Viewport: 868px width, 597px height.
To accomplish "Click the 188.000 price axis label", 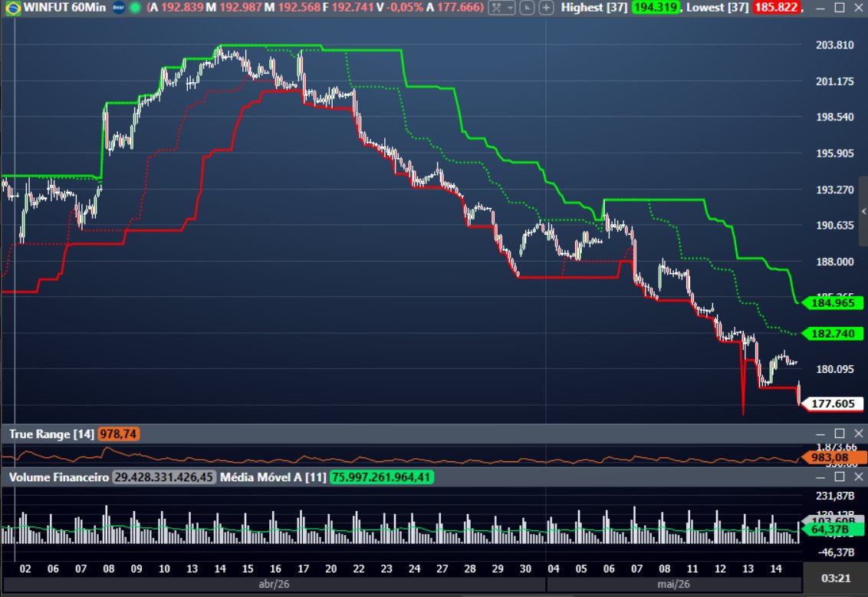I will [835, 262].
